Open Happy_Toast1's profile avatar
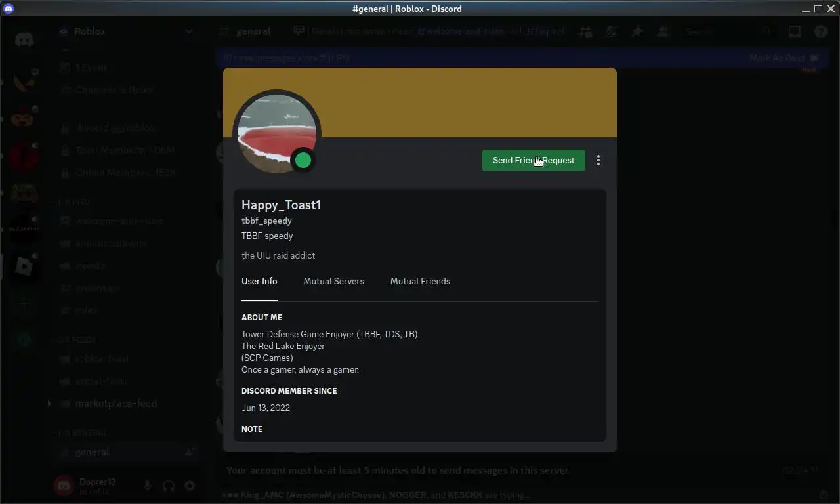This screenshot has height=504, width=840. [277, 133]
